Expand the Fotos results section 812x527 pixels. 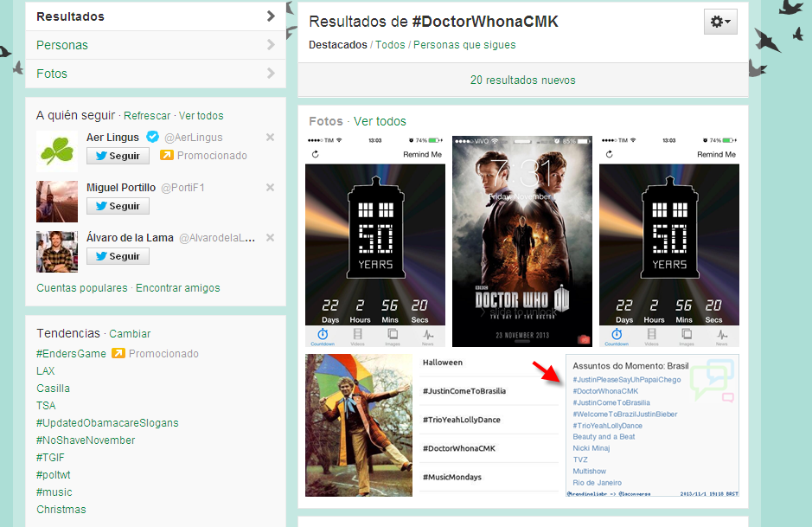coord(156,74)
